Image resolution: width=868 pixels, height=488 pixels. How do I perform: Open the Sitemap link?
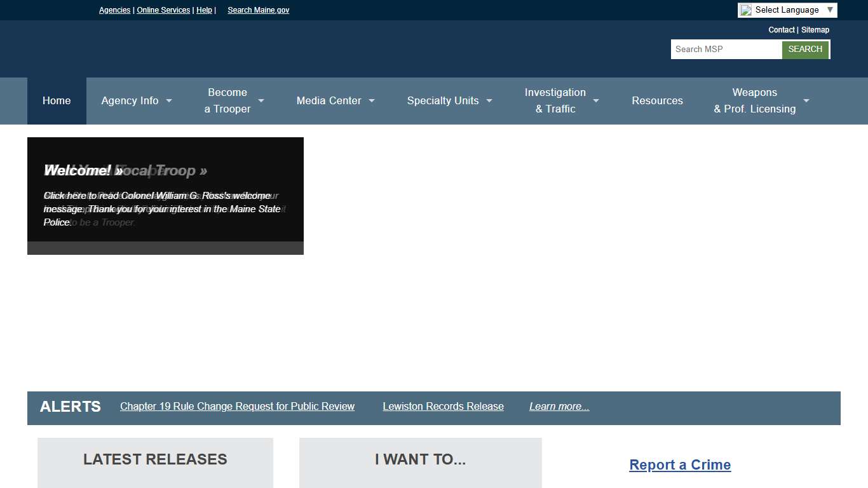pyautogui.click(x=815, y=30)
